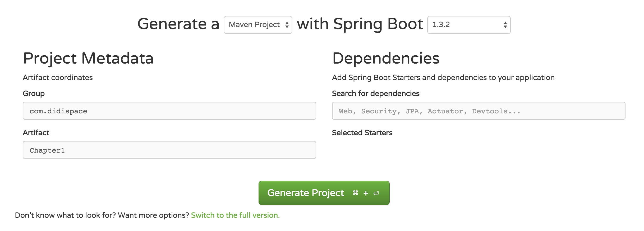Click the up-down arrows on Maven Project selector
The image size is (644, 231).
point(287,25)
